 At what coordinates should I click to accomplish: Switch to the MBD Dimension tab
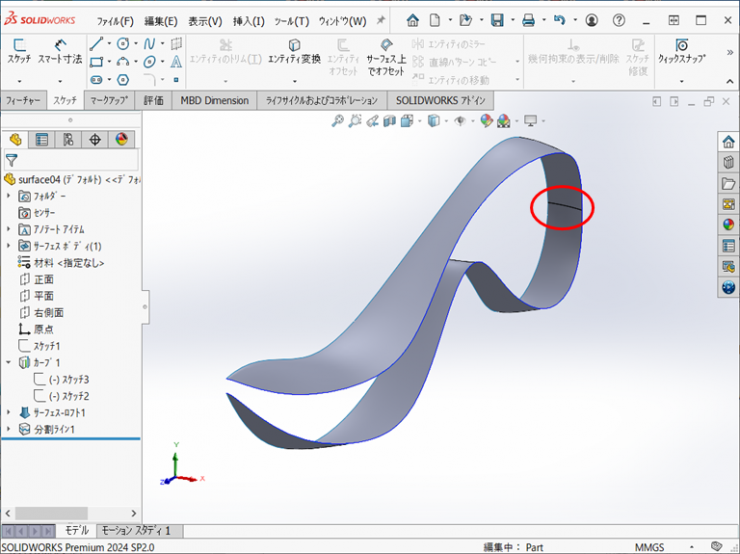214,100
